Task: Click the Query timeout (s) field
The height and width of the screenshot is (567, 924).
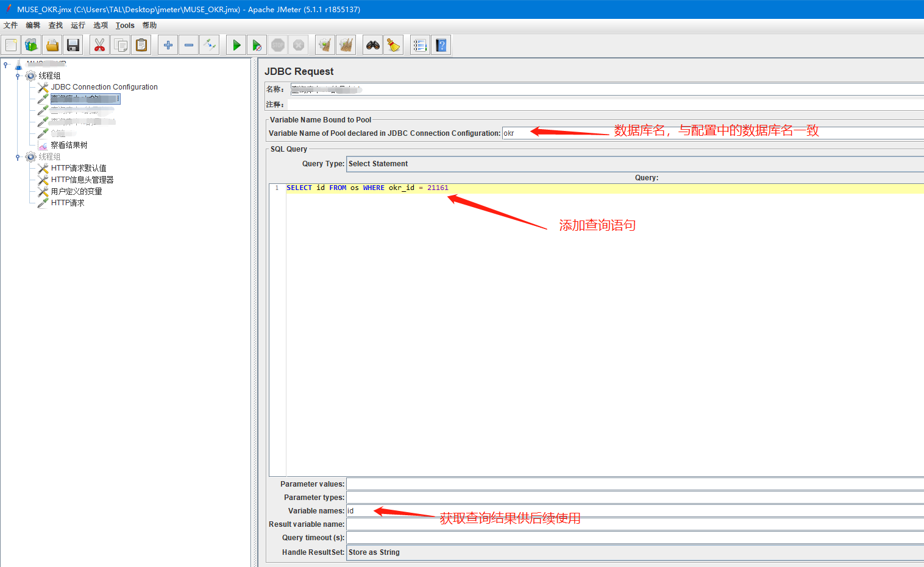Action: (x=635, y=538)
